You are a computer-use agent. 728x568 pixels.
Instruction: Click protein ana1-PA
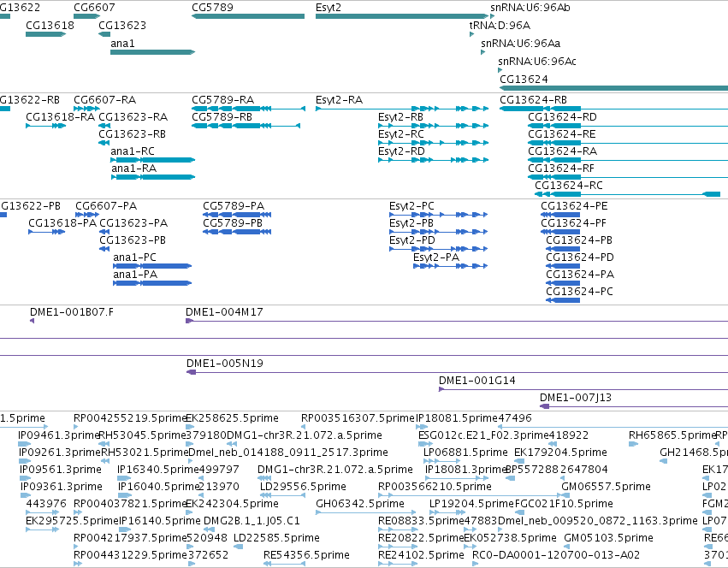tap(135, 275)
